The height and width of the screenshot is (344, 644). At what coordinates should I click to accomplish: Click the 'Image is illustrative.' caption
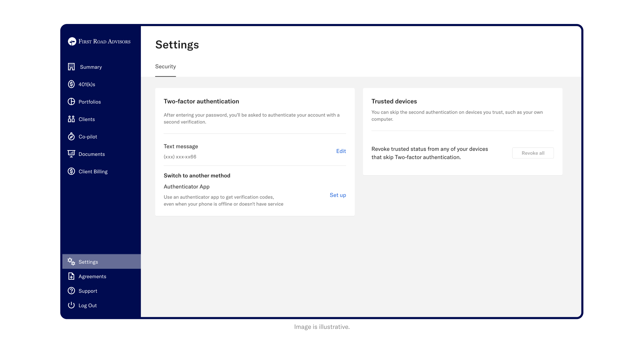coord(322,327)
